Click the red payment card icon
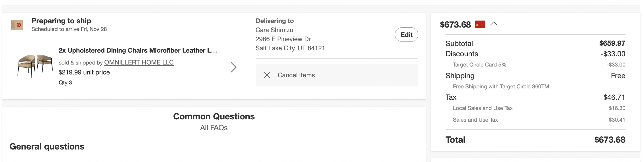This screenshot has height=162, width=644. (x=480, y=24)
